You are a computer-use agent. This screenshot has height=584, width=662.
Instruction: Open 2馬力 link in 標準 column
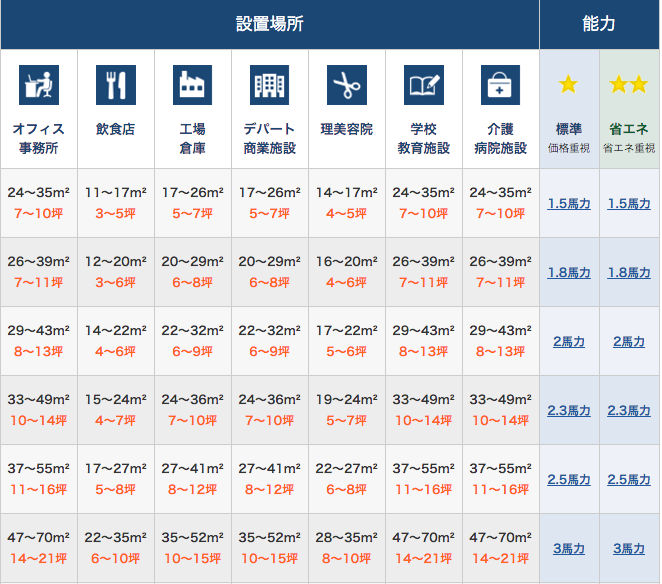[x=569, y=342]
